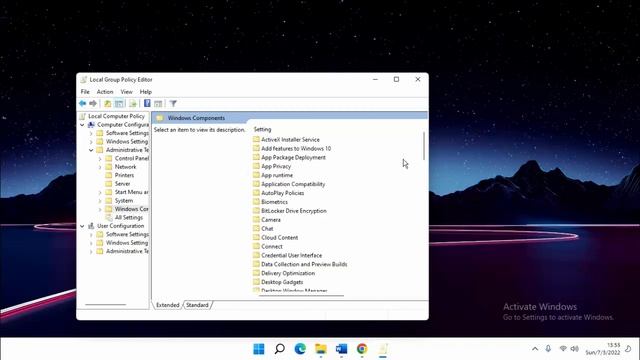Click the microphone icon in the system tray
Screen dimensions: 640x360
coord(548,349)
